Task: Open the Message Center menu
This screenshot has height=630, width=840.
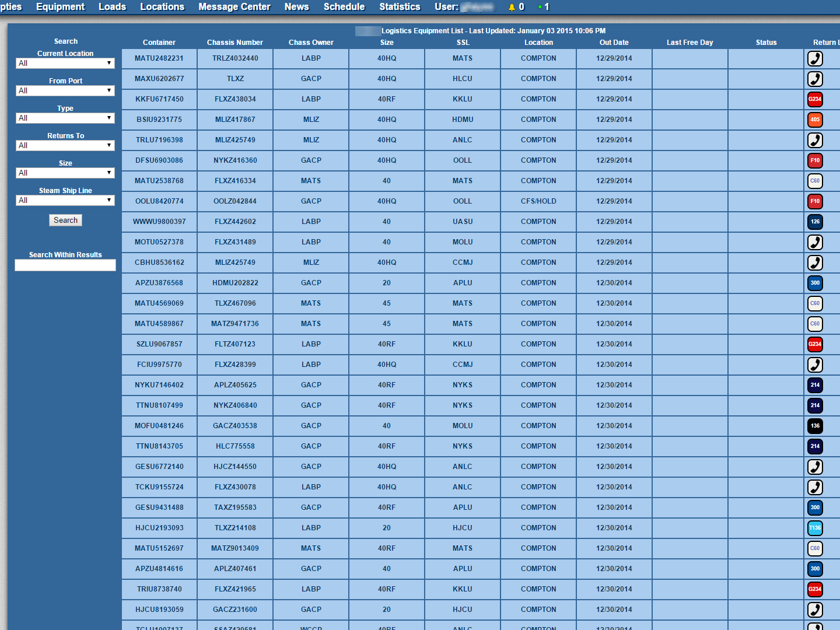Action: 235,7
